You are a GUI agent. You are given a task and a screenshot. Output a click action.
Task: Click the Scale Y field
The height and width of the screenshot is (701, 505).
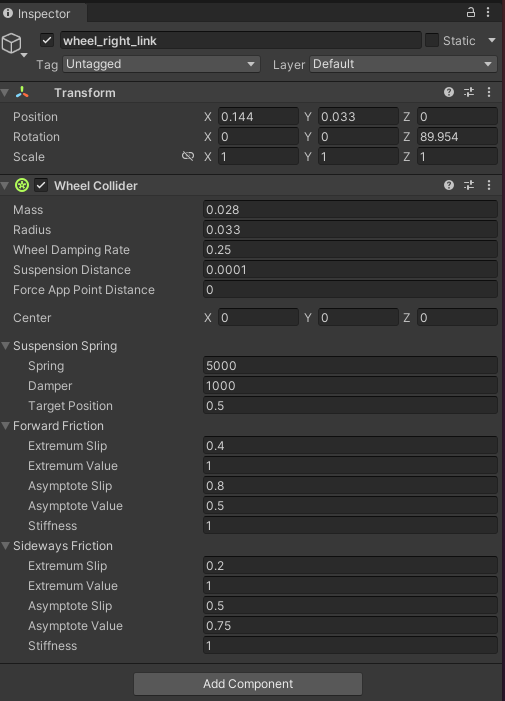point(358,156)
